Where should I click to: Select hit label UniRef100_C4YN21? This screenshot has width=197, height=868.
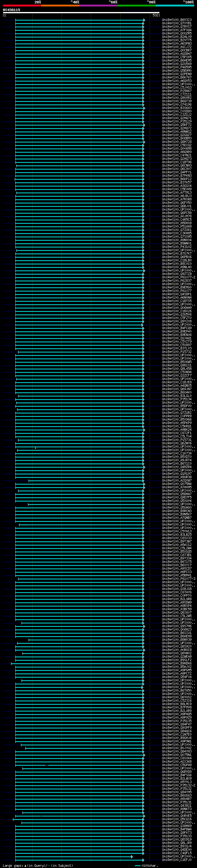pyautogui.click(x=177, y=155)
